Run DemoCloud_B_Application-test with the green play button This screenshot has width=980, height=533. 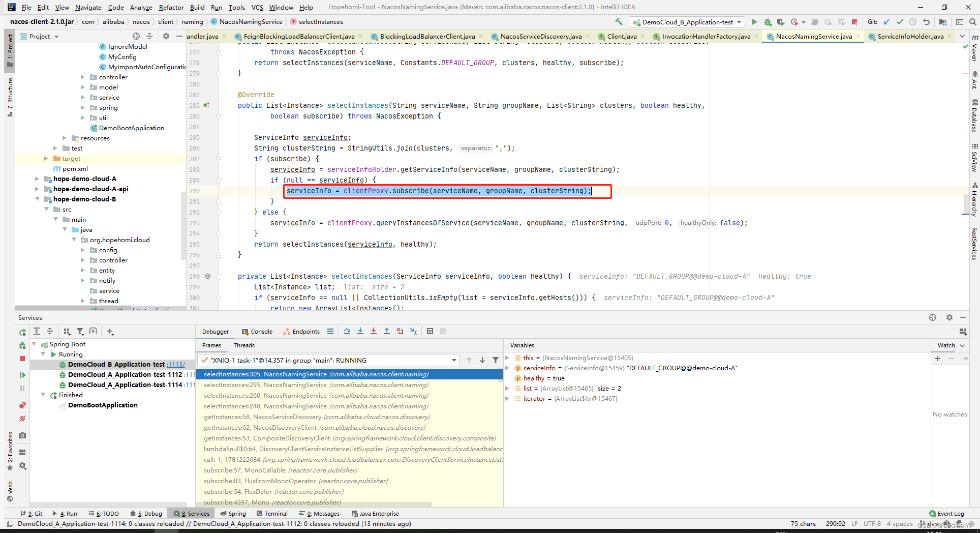(x=754, y=22)
